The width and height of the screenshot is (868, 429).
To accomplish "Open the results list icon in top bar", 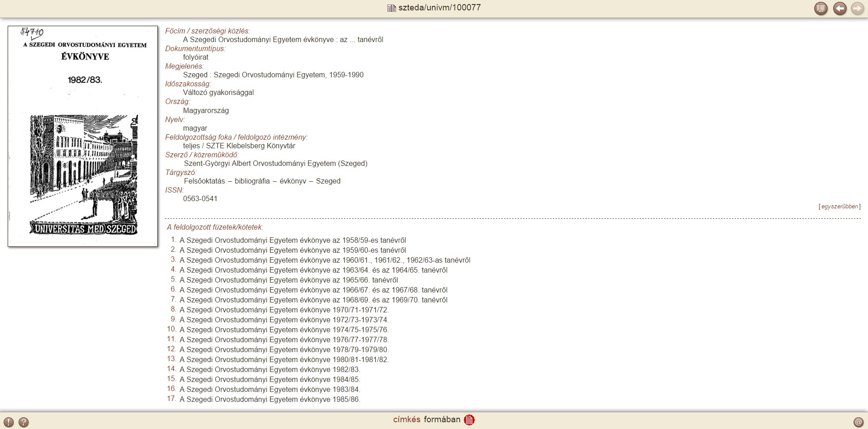I will (821, 9).
